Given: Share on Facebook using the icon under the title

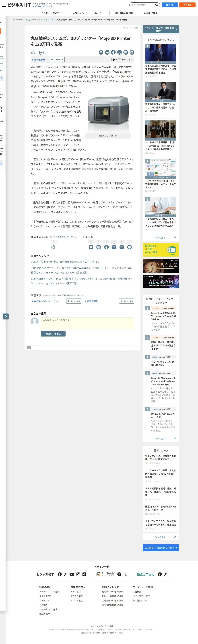Looking at the screenshot, I should tap(113, 52).
